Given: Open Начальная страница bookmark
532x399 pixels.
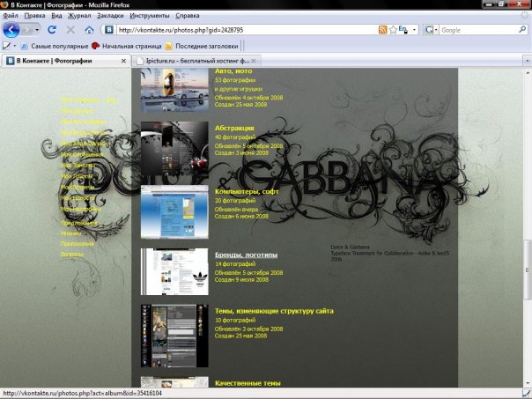Looking at the screenshot, I should pyautogui.click(x=127, y=46).
